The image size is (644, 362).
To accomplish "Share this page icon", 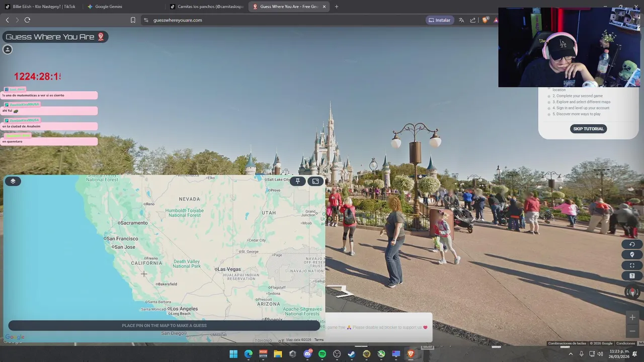I will 473,20.
